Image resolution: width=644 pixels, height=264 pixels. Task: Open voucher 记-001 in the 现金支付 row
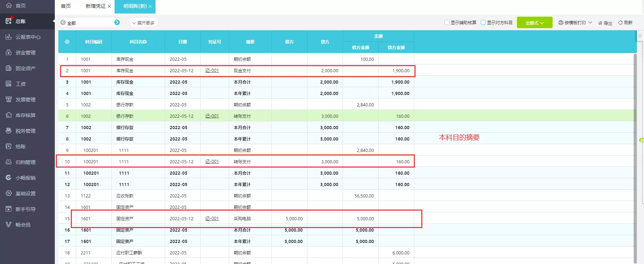point(212,70)
